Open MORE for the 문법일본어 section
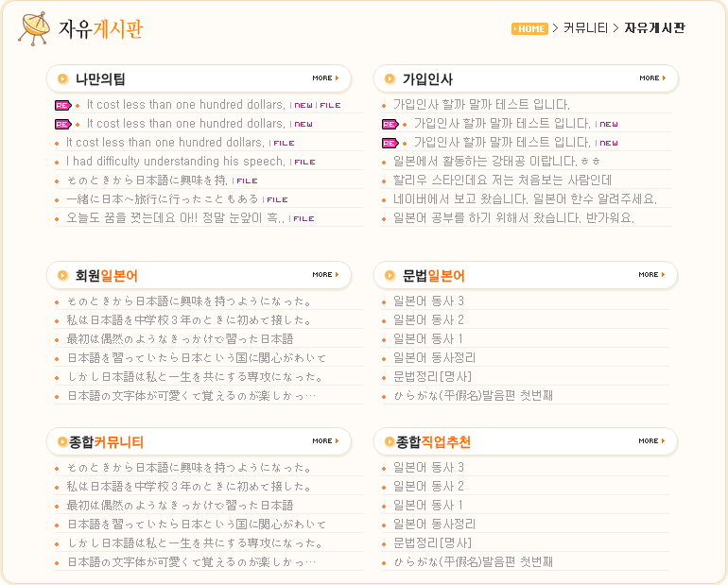The width and height of the screenshot is (728, 585). click(652, 275)
